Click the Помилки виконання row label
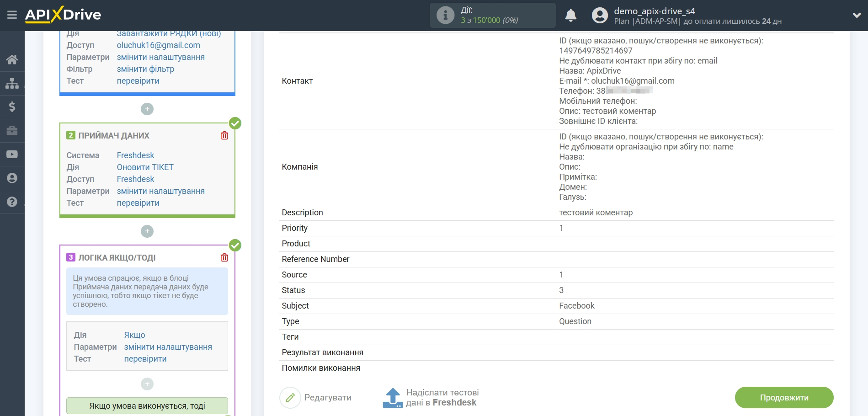Screen dimensions: 868x416 (x=321, y=368)
